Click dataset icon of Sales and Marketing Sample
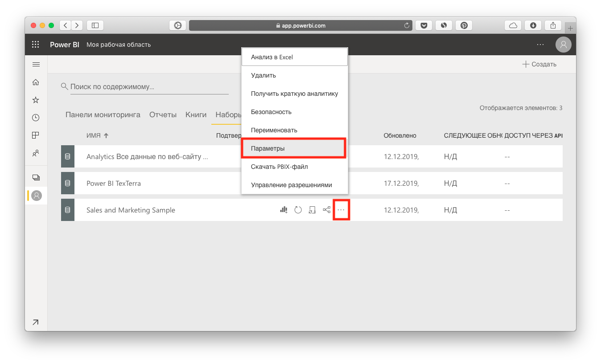601x364 pixels. pyautogui.click(x=68, y=210)
